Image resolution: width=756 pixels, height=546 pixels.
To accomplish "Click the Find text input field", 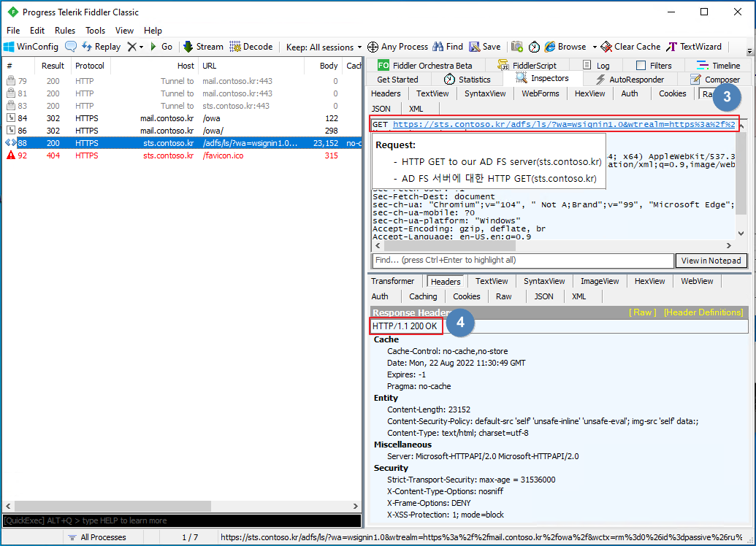I will (523, 261).
